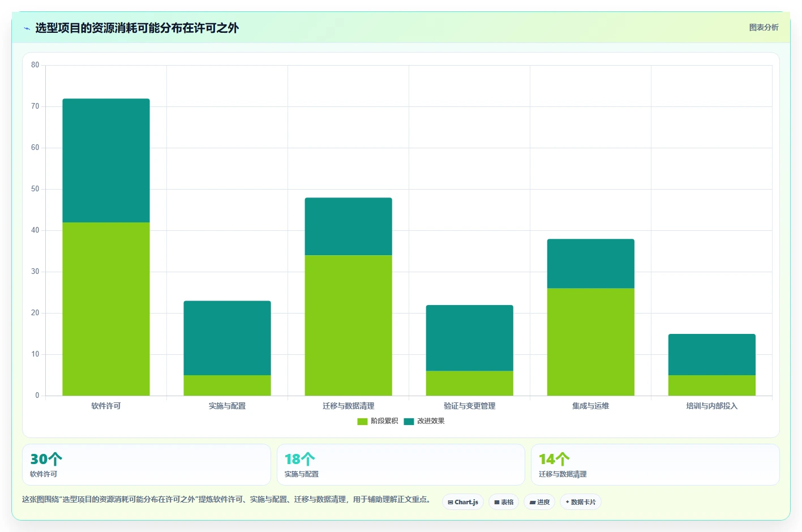Click the 迁移与数据清理 caption in the data card
This screenshot has width=802, height=532.
(x=563, y=474)
